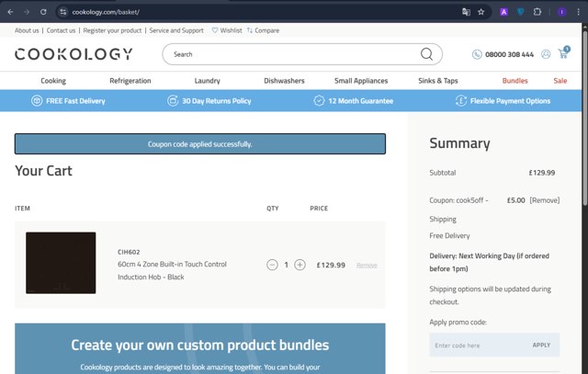Open the Sale menu item
Screen dimensions: 588x374
tap(560, 81)
